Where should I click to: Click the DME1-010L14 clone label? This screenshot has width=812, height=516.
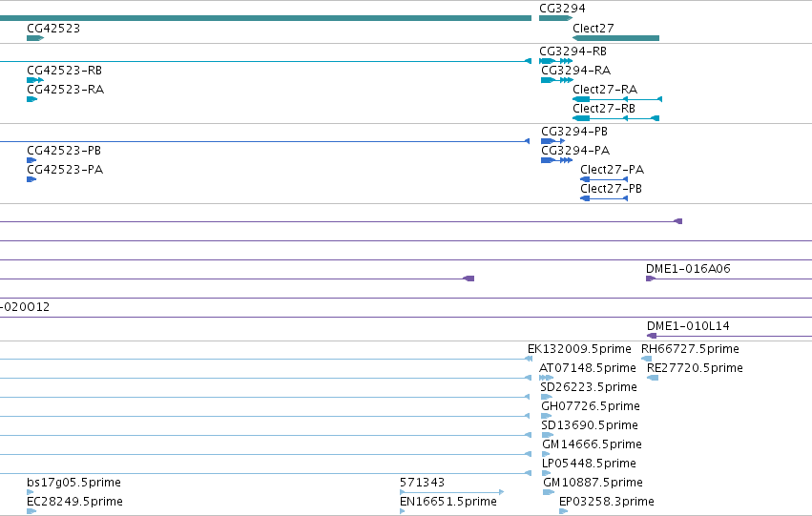tap(688, 326)
